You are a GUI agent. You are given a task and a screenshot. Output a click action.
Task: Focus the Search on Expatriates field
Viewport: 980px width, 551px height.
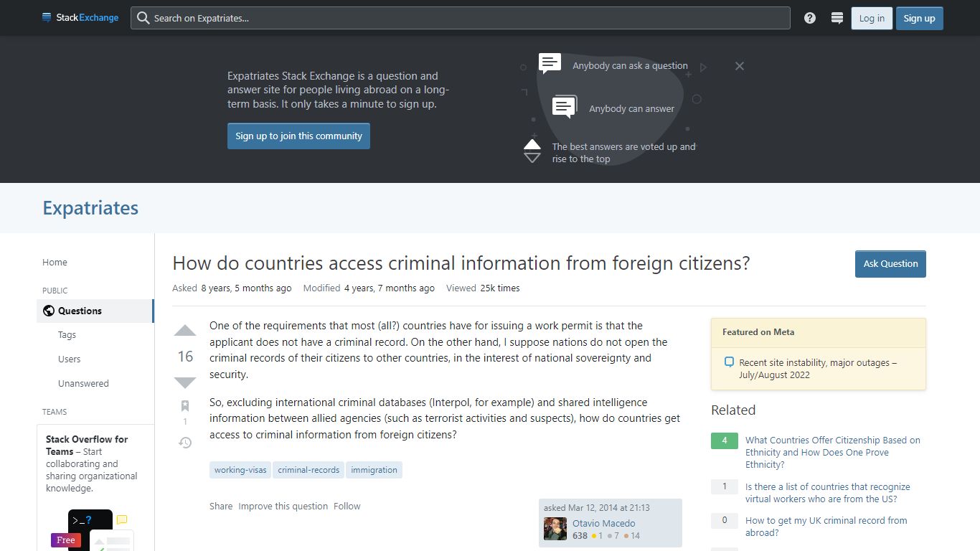tap(460, 18)
